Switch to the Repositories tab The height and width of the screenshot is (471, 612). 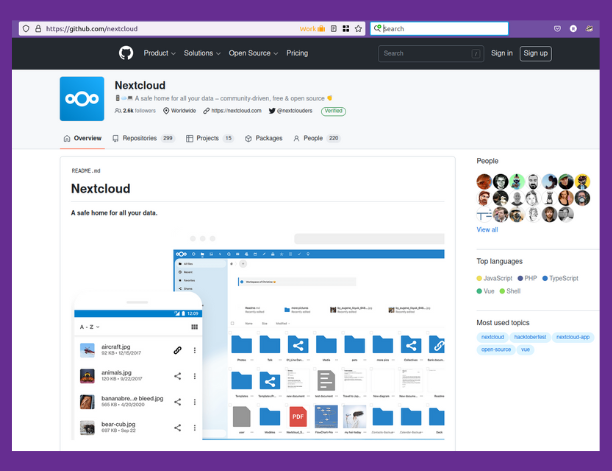pos(143,138)
